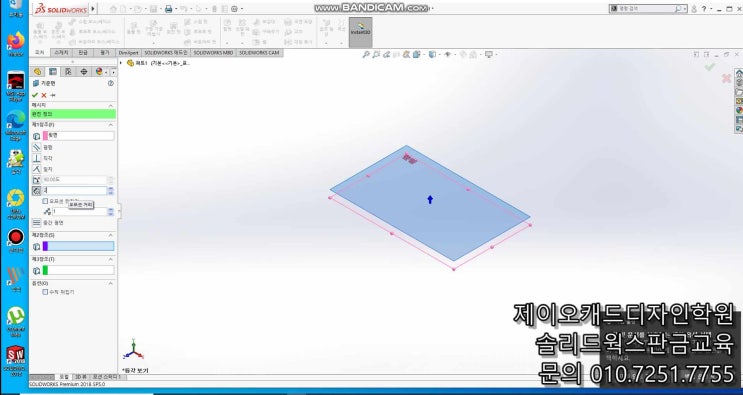Click Zoom to Area in heads-up toolbar
This screenshot has width=743, height=395.
376,54
